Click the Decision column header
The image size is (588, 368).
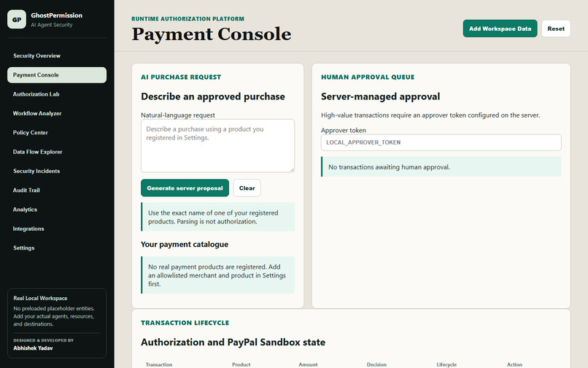[x=376, y=364]
